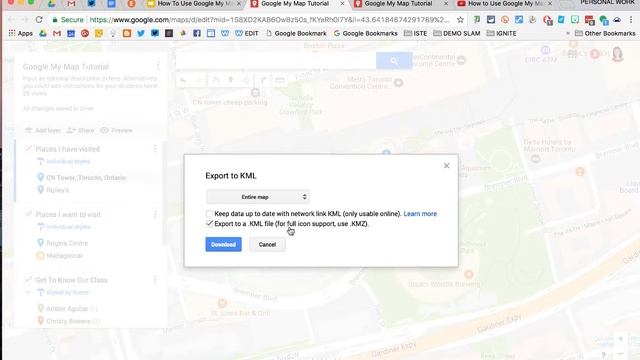Open the Facebook bookmark
This screenshot has height=360, width=640.
point(197,33)
